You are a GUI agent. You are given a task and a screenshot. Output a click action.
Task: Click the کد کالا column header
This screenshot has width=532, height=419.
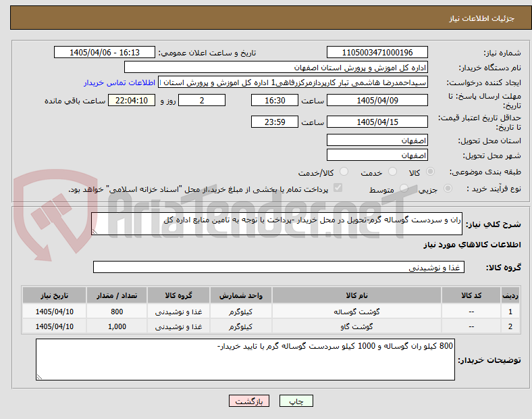click(x=471, y=295)
